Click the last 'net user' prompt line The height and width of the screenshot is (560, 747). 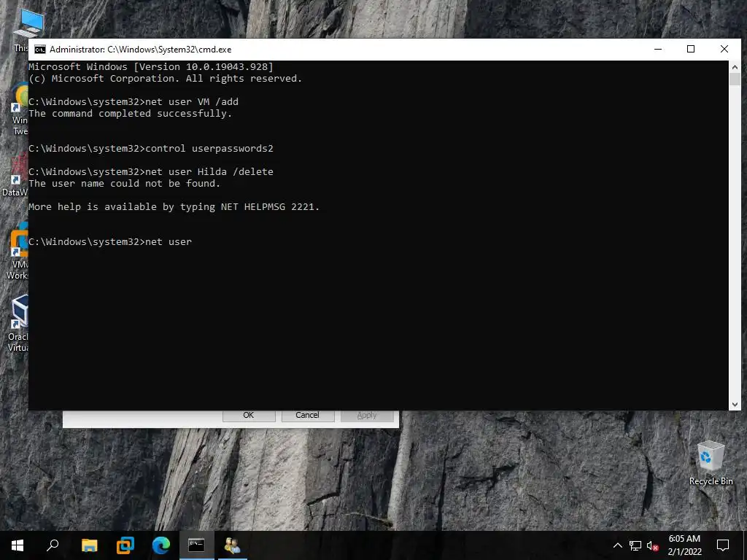(110, 242)
